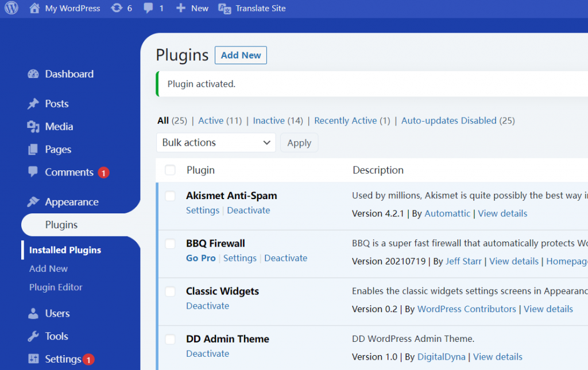Click the Add New button beside Plugins heading
588x370 pixels.
[241, 55]
